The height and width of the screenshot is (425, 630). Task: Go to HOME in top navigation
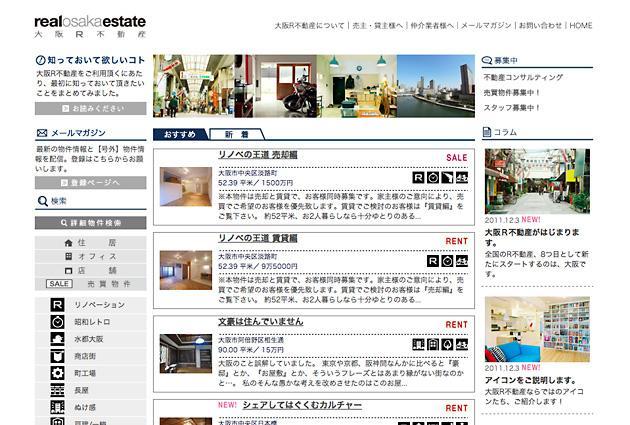581,26
